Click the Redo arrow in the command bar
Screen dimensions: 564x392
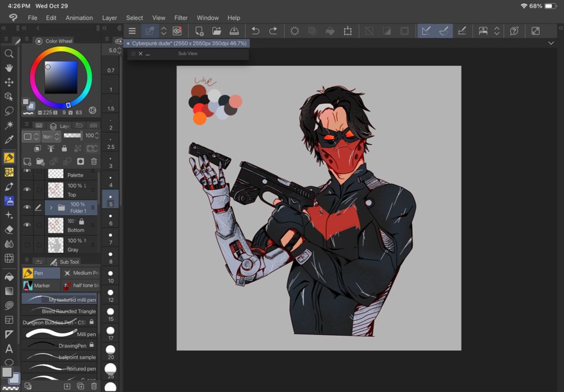tap(273, 31)
